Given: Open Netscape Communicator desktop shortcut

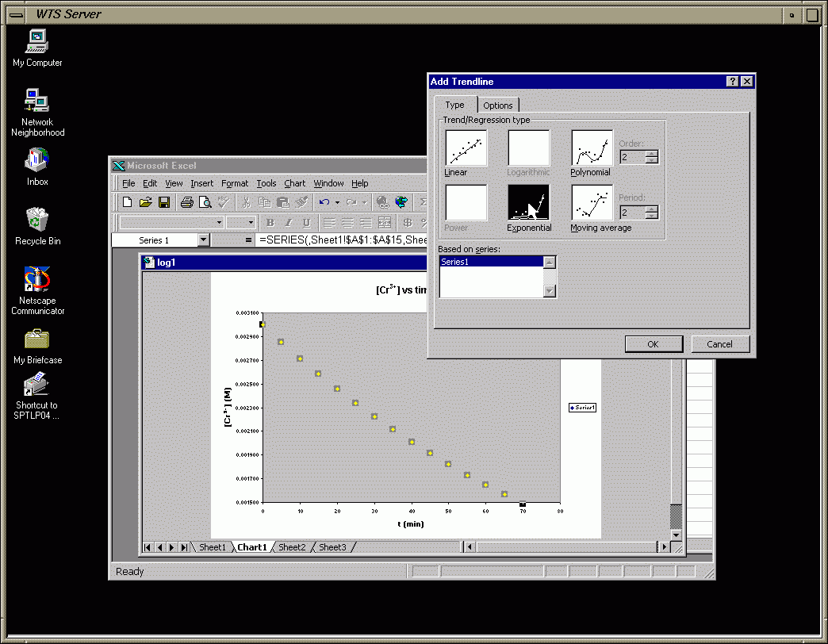Looking at the screenshot, I should pos(37,291).
